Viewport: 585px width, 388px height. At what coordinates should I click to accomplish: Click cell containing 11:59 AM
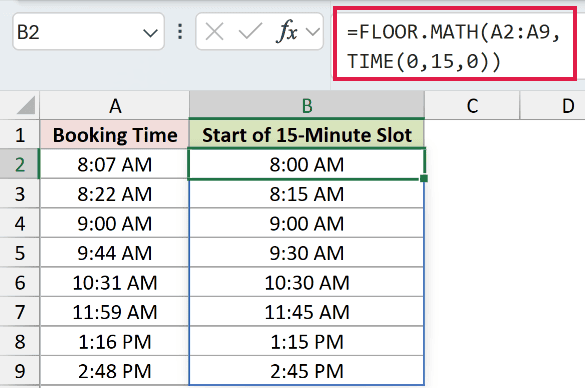click(x=115, y=312)
